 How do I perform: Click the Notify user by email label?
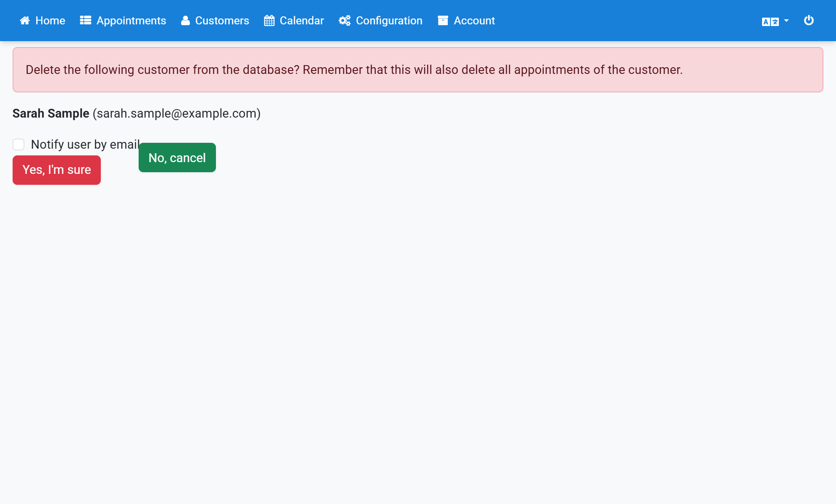pyautogui.click(x=86, y=144)
